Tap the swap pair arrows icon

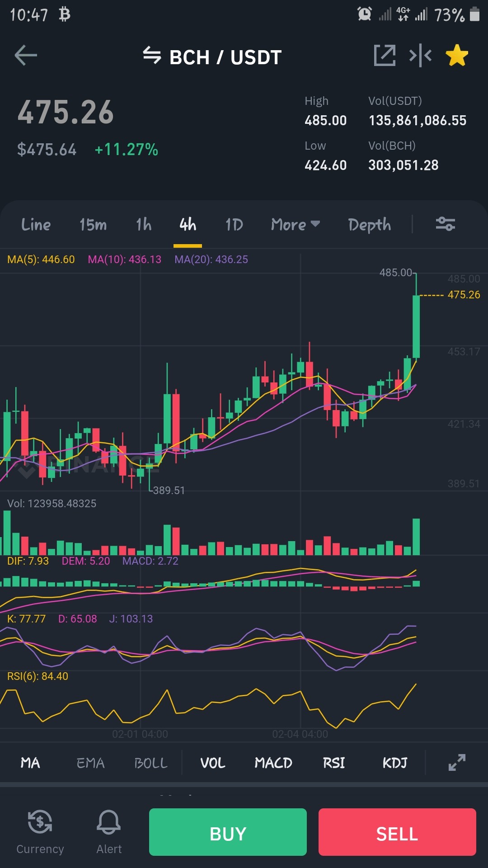[x=152, y=56]
